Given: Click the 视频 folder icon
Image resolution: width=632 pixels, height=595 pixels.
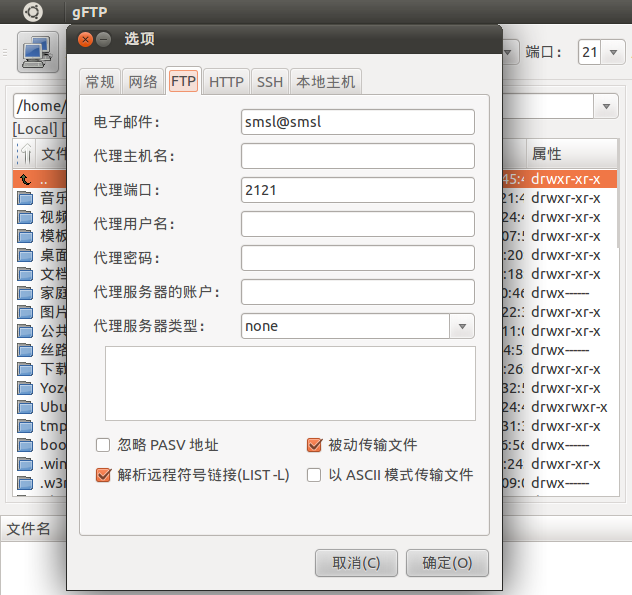Looking at the screenshot, I should 25,217.
